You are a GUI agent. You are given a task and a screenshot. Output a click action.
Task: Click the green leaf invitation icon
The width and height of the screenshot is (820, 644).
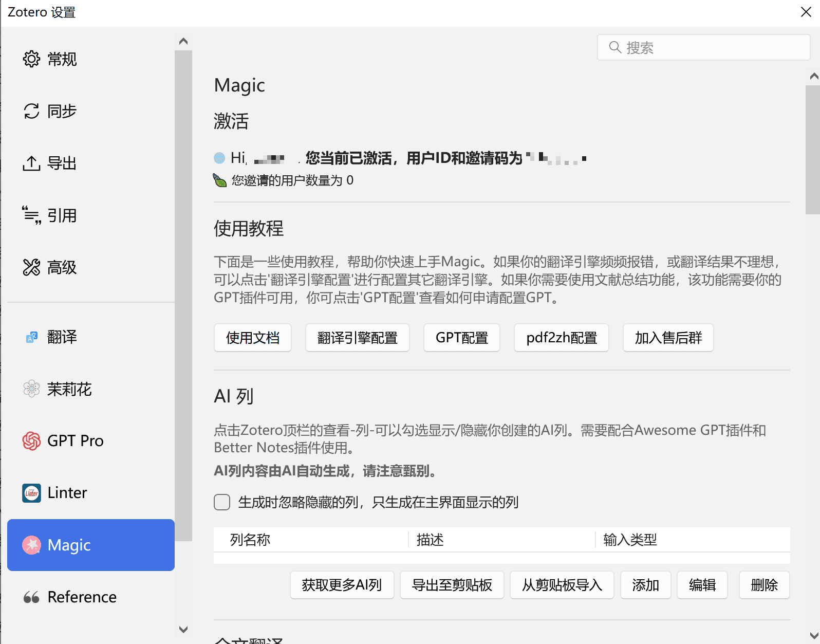tap(220, 180)
